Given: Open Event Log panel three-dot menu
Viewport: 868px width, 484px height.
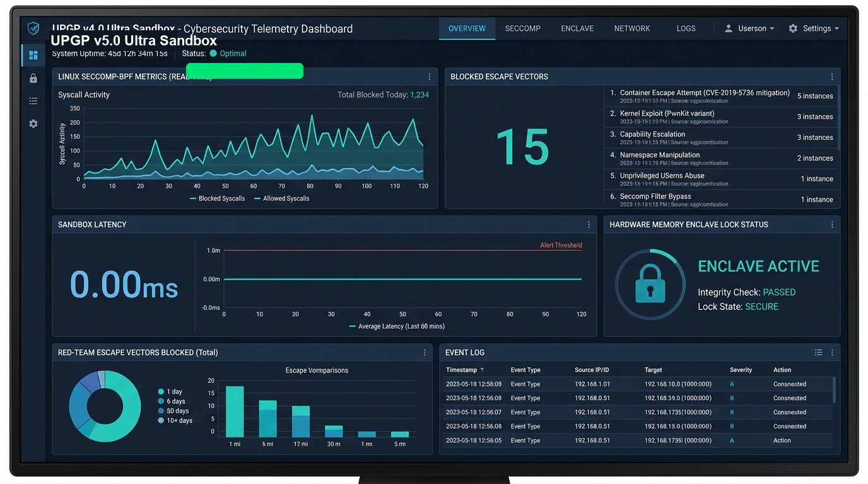Looking at the screenshot, I should (x=832, y=353).
